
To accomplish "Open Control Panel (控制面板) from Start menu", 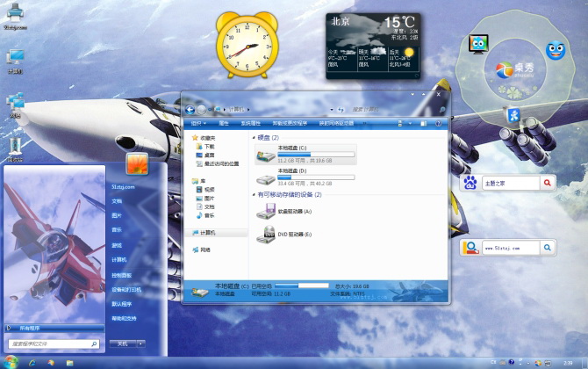I will click(121, 275).
